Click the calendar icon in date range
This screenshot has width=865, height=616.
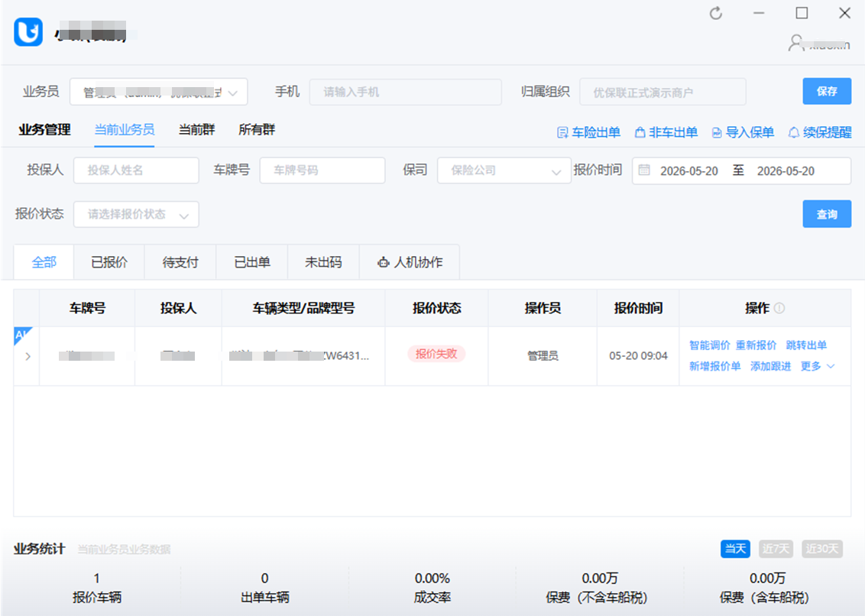click(x=644, y=170)
